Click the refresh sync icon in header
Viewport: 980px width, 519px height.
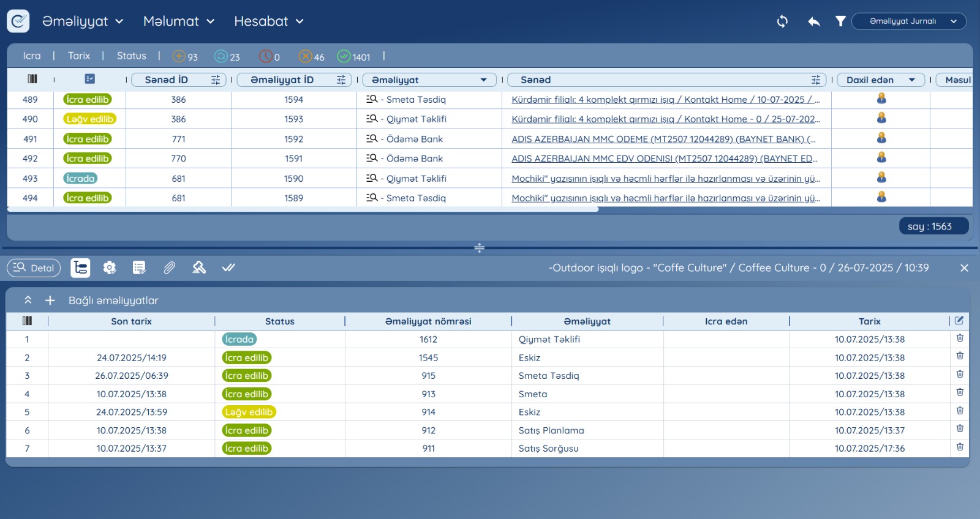tap(782, 21)
